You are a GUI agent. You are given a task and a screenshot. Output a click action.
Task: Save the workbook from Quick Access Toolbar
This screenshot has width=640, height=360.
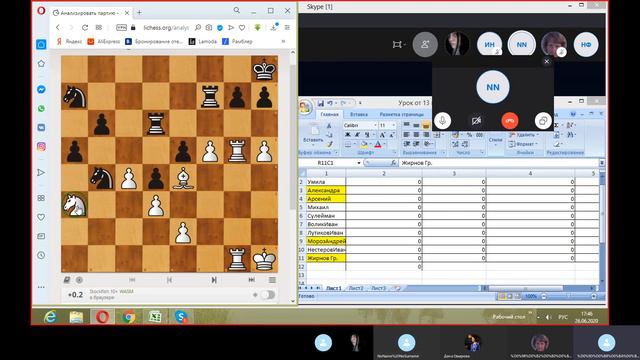tap(321, 103)
